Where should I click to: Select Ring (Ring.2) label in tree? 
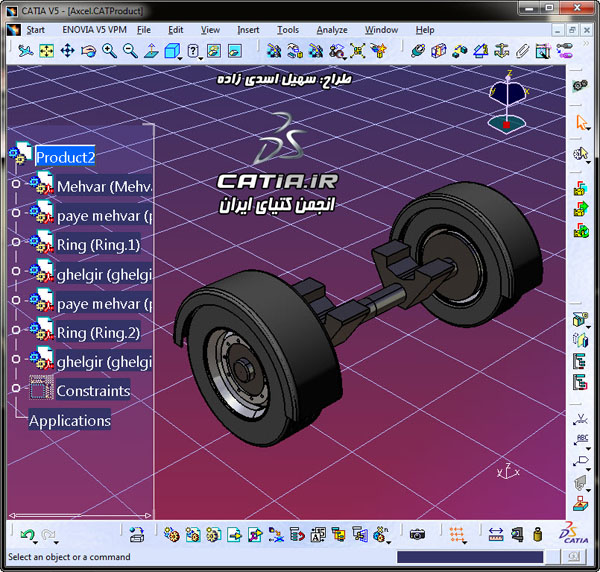coord(98,332)
